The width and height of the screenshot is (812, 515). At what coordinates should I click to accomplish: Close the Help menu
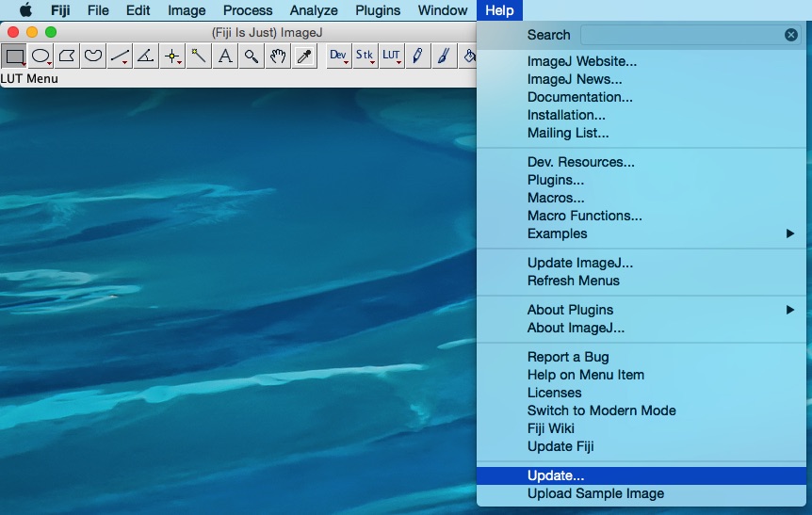click(x=499, y=10)
